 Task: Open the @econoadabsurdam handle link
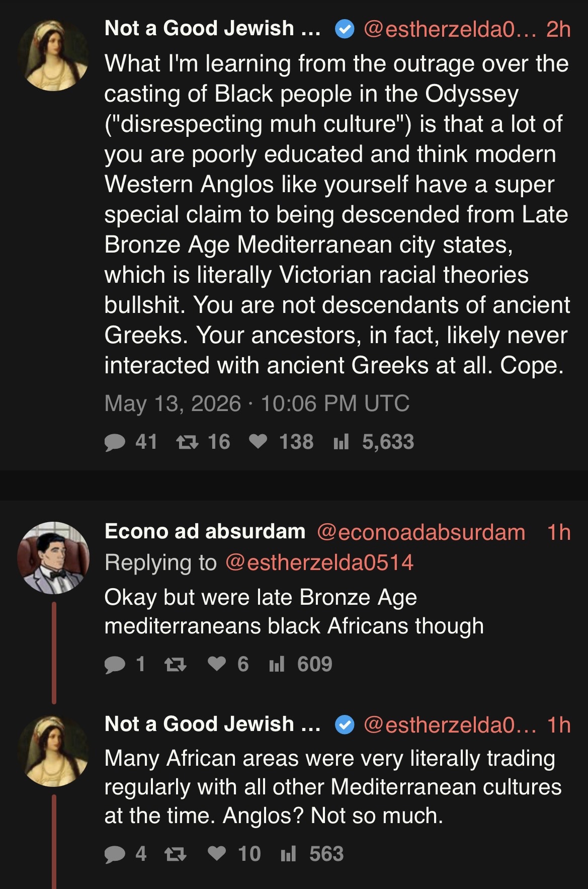click(421, 532)
